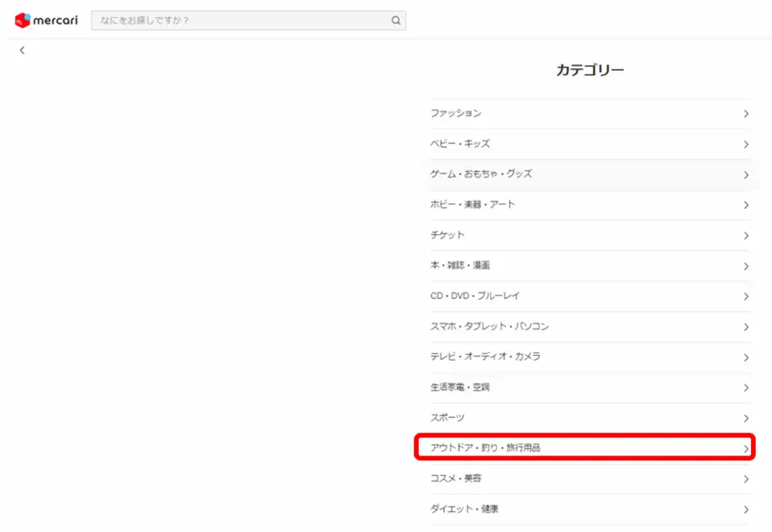Open the スポーツ category
This screenshot has height=532, width=772.
pyautogui.click(x=447, y=418)
